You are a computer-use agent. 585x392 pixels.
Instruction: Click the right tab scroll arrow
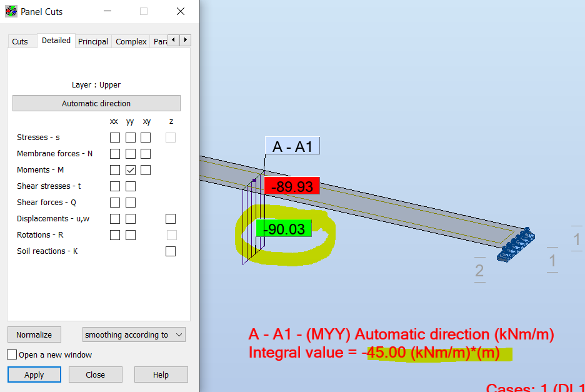[x=185, y=39]
